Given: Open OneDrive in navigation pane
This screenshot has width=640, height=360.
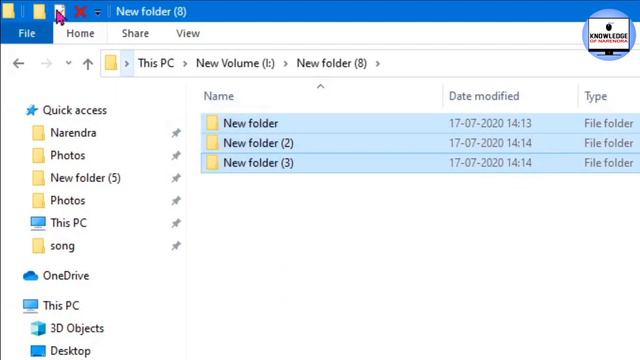Looking at the screenshot, I should pyautogui.click(x=66, y=276).
